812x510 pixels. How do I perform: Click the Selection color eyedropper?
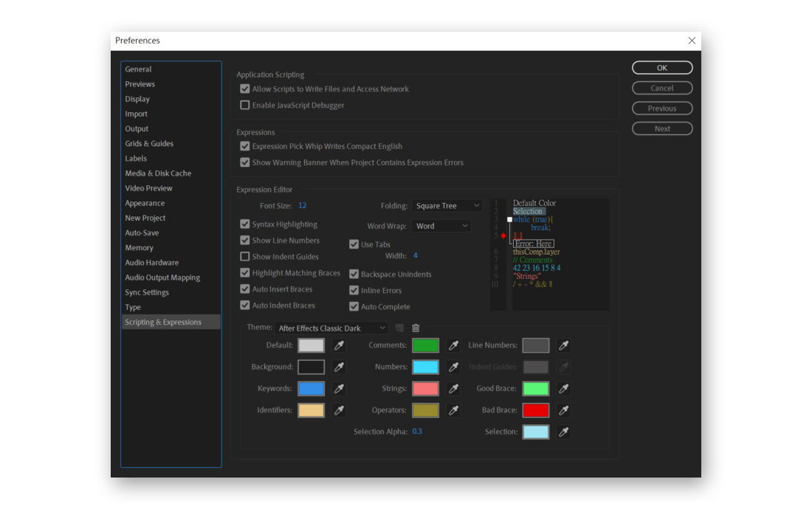[x=564, y=432]
